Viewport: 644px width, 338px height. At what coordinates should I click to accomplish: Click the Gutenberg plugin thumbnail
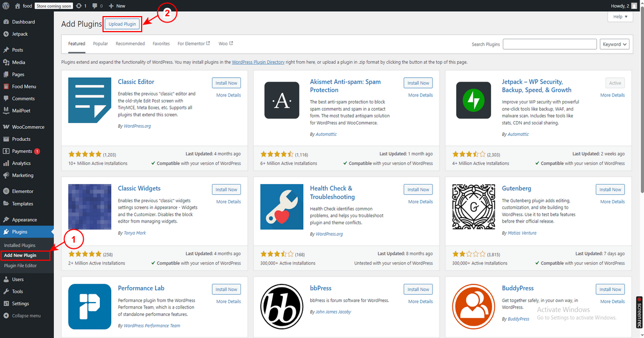click(474, 207)
